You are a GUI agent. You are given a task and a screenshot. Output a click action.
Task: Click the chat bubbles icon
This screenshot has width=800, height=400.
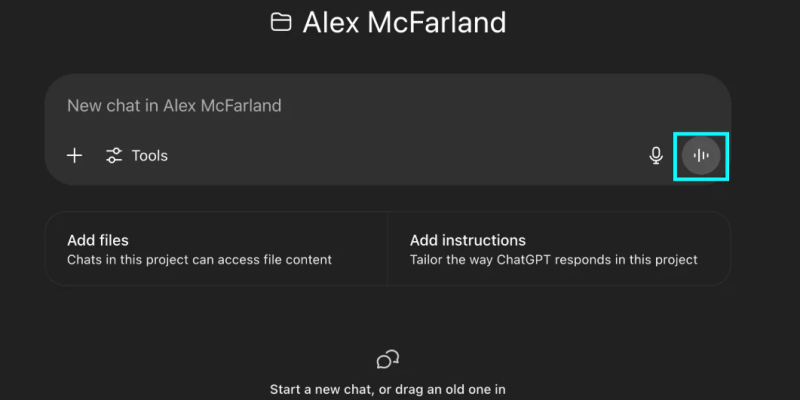(x=387, y=359)
